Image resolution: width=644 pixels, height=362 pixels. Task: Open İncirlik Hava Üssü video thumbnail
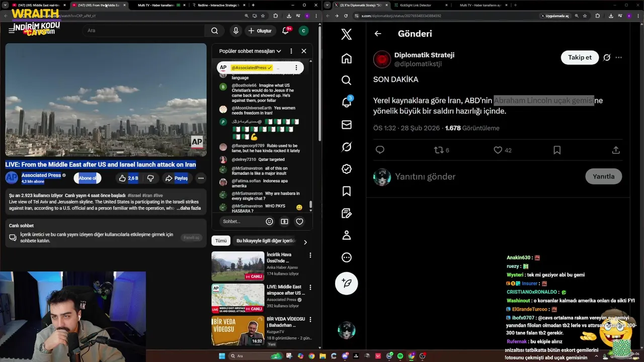point(237,266)
